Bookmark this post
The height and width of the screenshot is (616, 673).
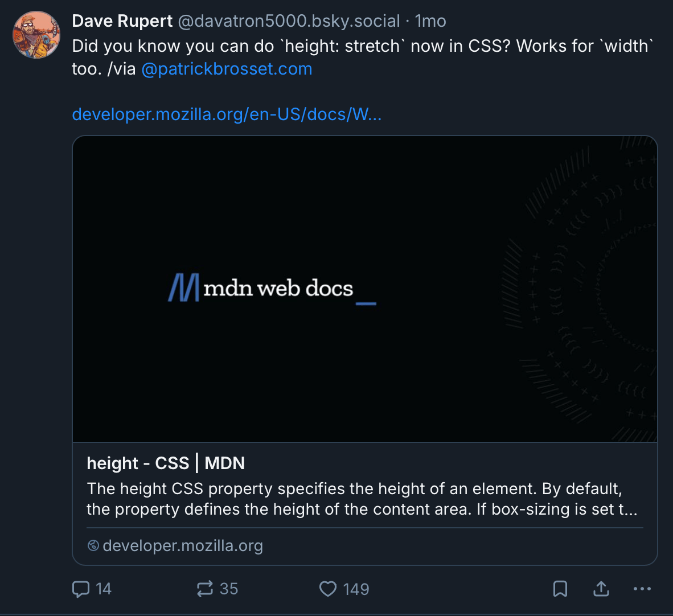(560, 589)
